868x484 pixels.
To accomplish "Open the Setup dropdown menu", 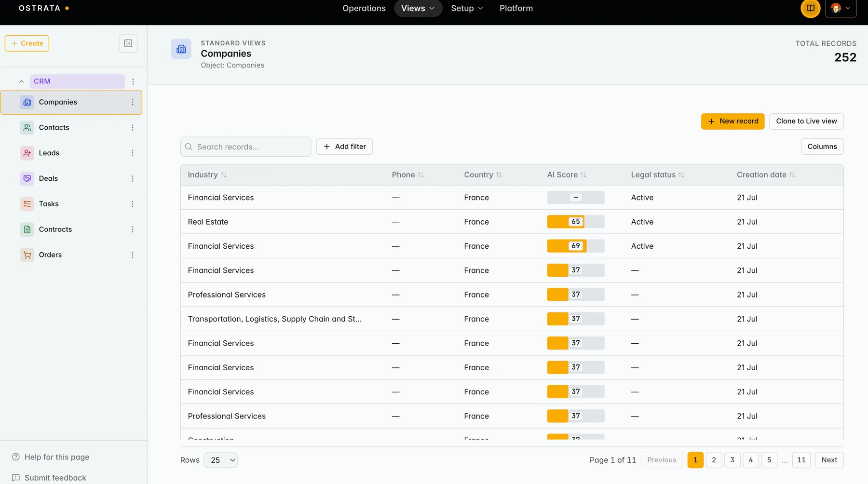I will [x=467, y=8].
